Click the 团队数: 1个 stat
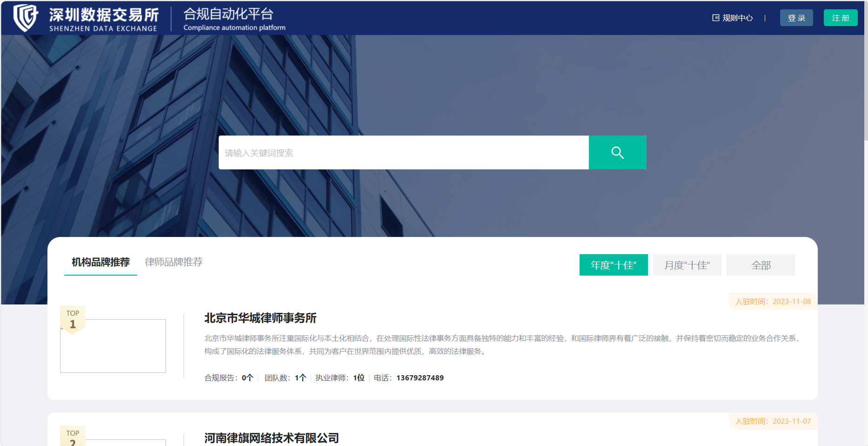Viewport: 868px width, 446px height. [285, 378]
